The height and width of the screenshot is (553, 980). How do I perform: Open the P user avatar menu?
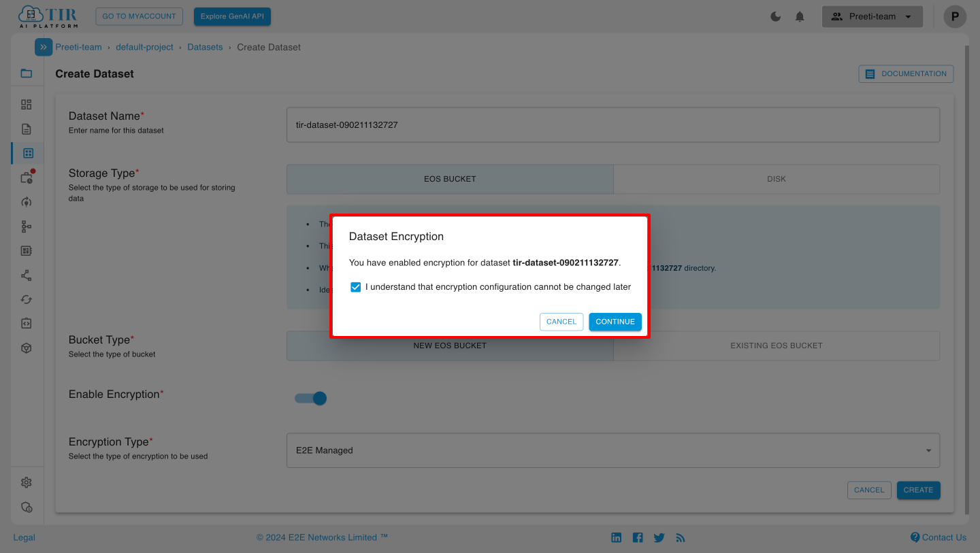pos(955,16)
